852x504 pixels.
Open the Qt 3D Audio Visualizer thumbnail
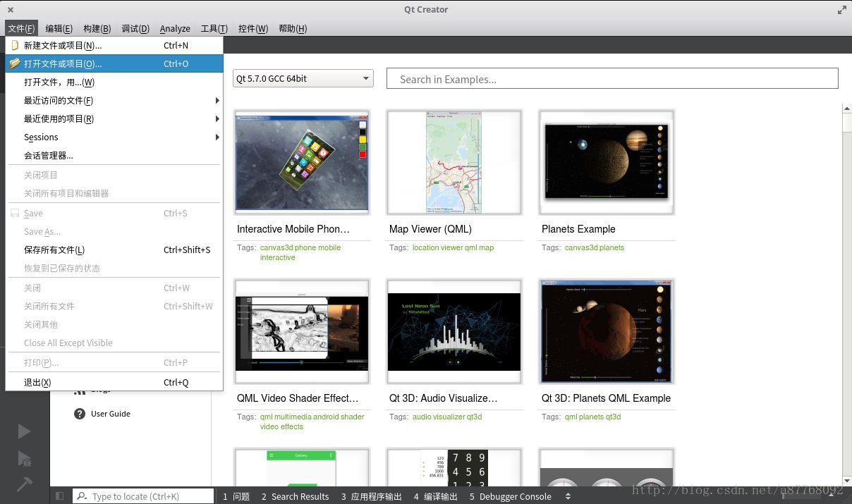coord(454,331)
